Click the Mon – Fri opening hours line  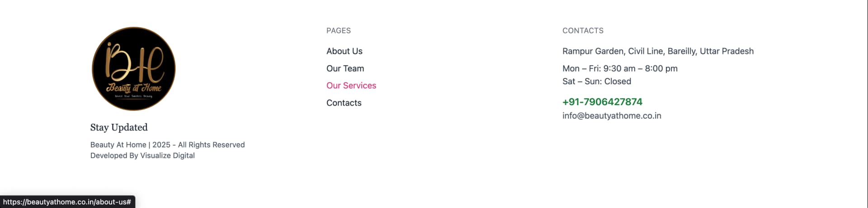(620, 68)
